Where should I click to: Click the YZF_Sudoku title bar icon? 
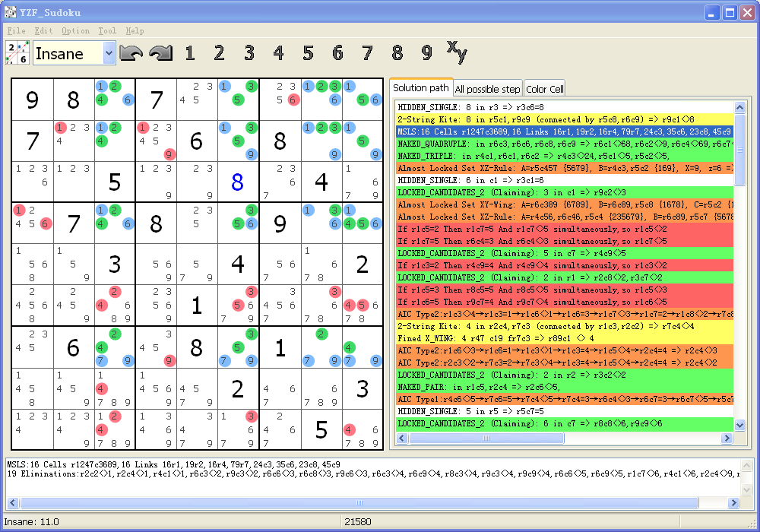click(10, 12)
